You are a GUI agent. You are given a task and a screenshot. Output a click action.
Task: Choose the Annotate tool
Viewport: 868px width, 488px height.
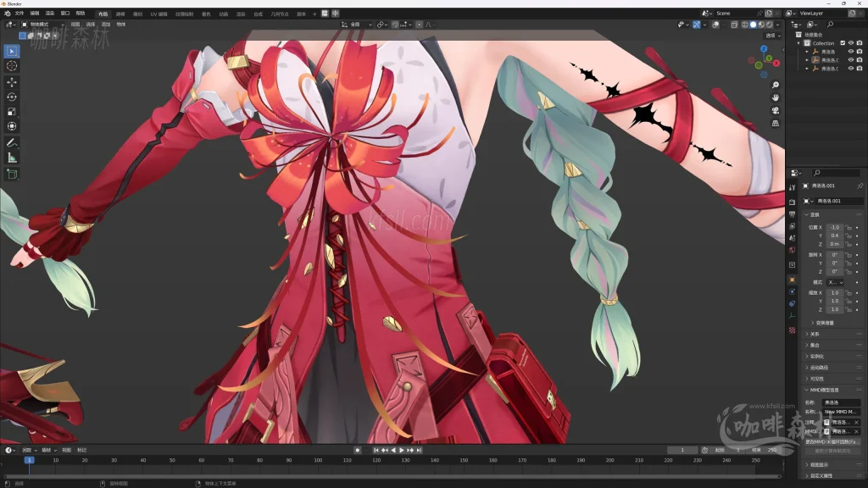(12, 142)
